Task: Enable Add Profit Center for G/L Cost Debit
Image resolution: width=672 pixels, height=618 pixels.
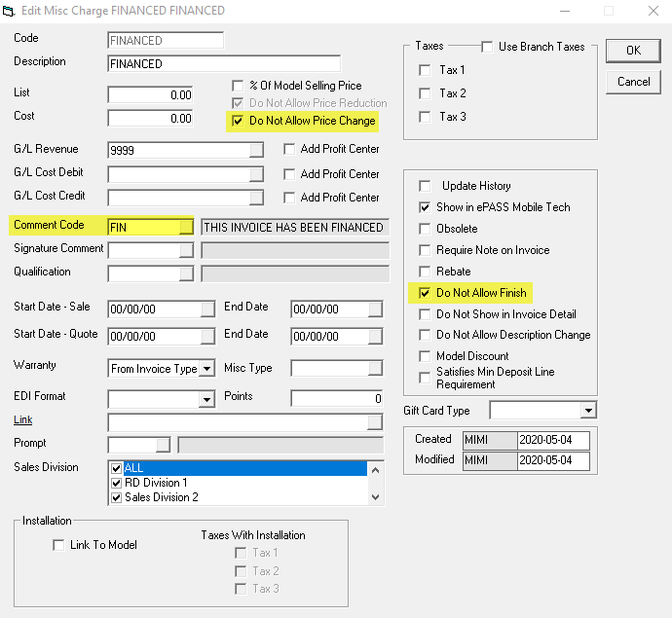Action: point(289,174)
